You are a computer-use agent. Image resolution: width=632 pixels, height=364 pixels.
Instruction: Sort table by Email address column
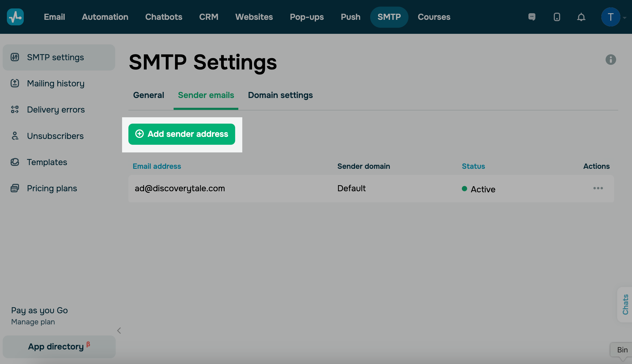click(x=157, y=166)
